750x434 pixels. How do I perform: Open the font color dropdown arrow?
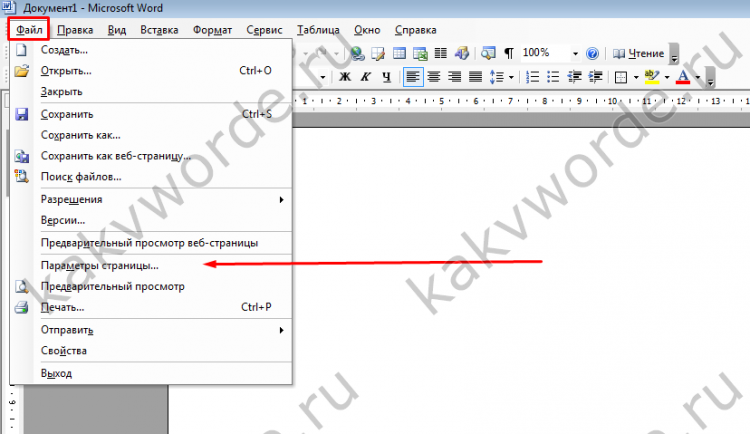coord(698,77)
